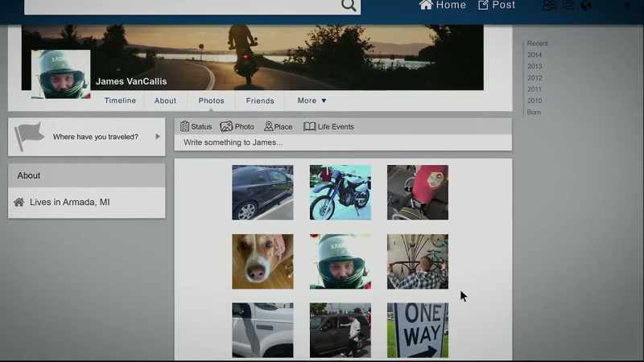Select the Status clipboard icon

[x=185, y=126]
